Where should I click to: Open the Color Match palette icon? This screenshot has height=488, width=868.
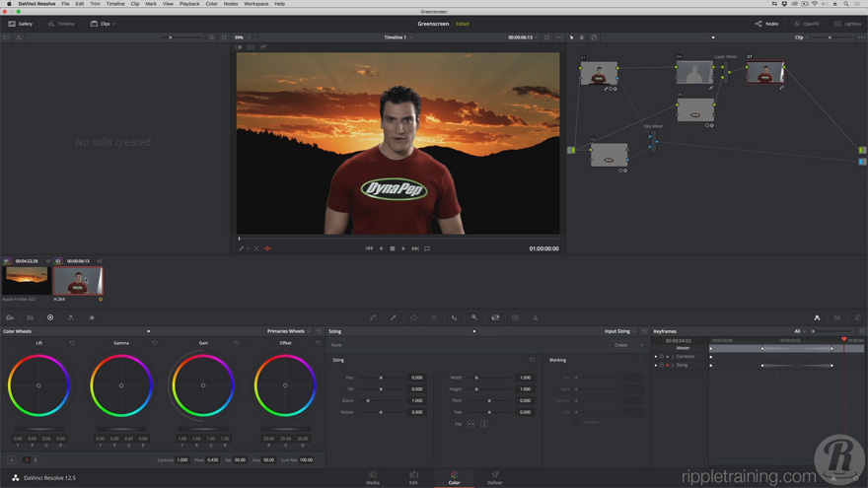31,317
